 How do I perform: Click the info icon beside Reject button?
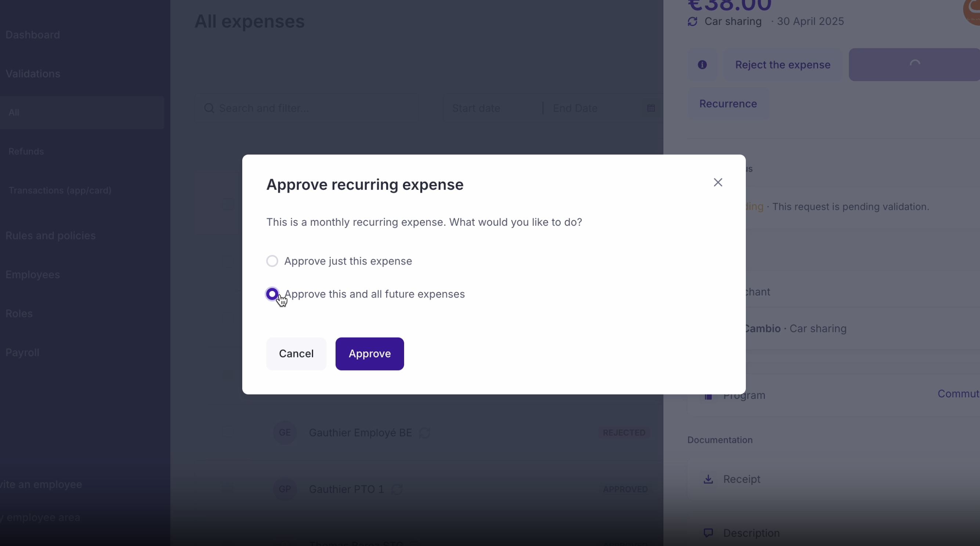pyautogui.click(x=702, y=65)
